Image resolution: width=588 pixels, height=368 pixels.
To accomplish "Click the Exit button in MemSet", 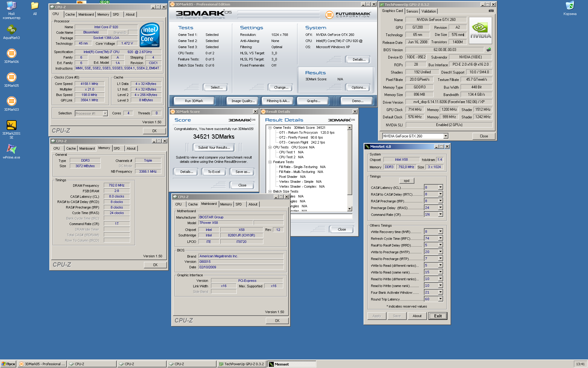I will pyautogui.click(x=438, y=316).
